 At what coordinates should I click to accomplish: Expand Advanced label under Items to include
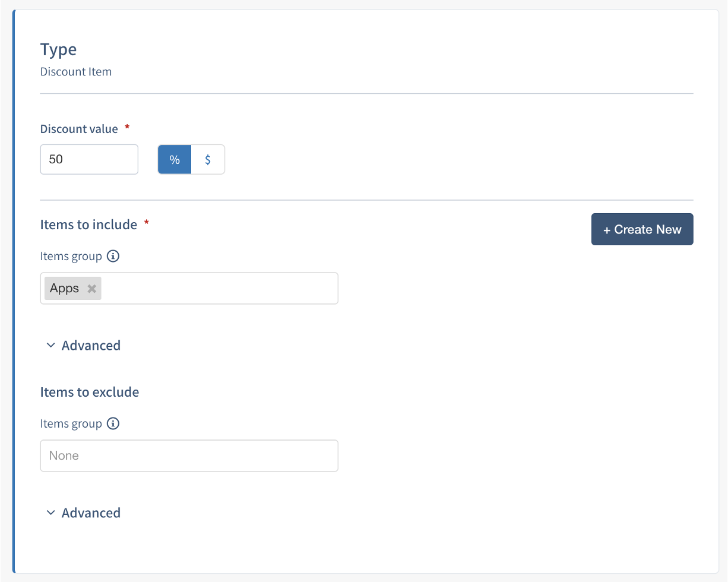point(91,346)
